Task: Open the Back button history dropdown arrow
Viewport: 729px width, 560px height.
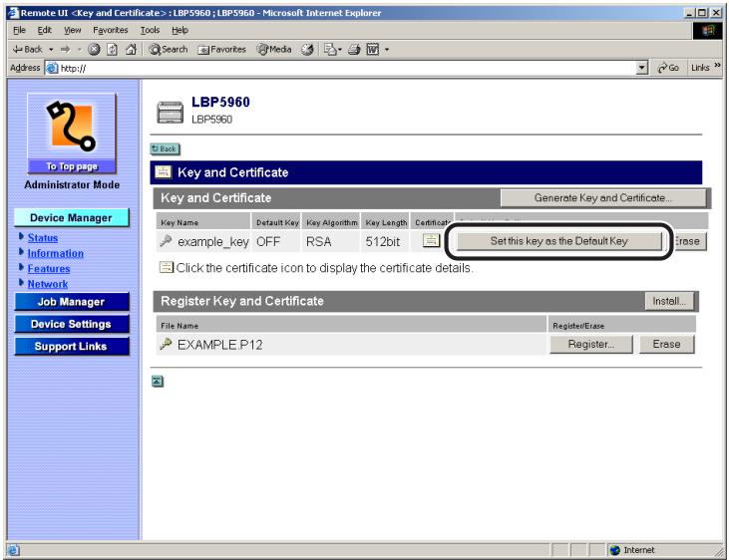Action: pos(51,49)
